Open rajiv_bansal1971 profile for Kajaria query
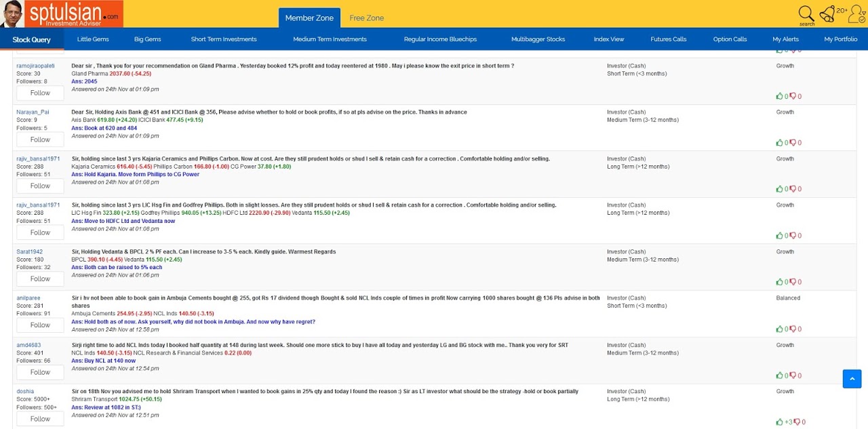868x429 pixels. pos(38,159)
